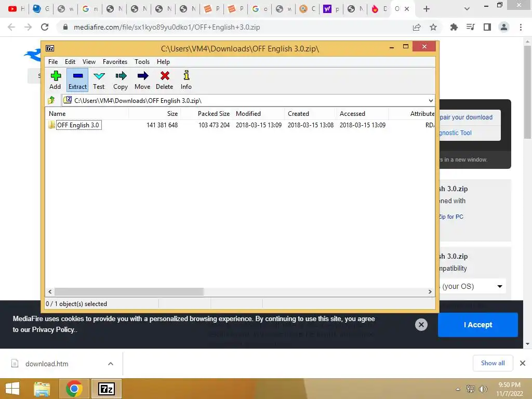Click the packed size 103 473 204
The height and width of the screenshot is (399, 532).
pyautogui.click(x=214, y=125)
